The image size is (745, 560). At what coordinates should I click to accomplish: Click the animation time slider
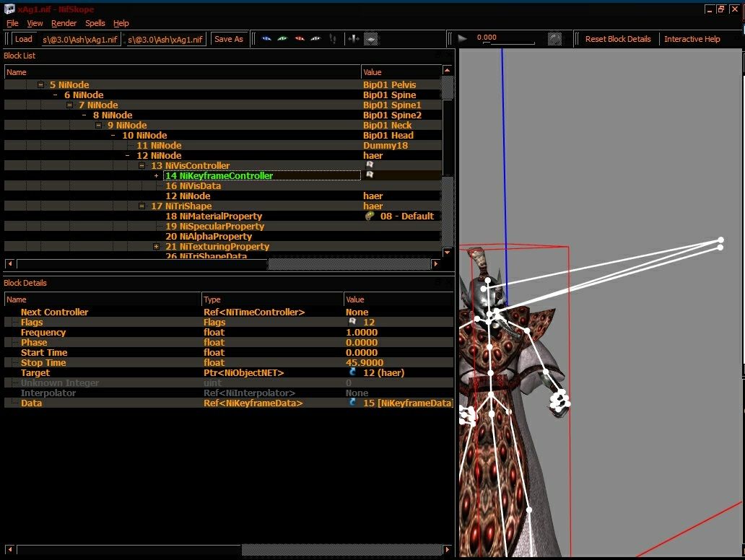(x=508, y=43)
